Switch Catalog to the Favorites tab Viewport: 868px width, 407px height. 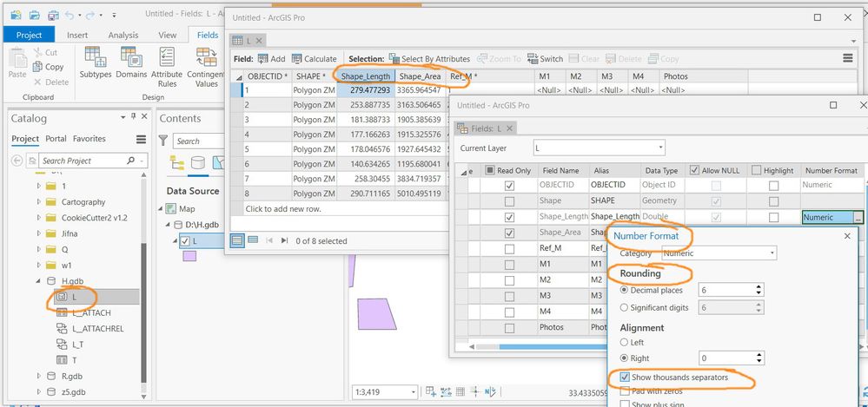pyautogui.click(x=89, y=139)
